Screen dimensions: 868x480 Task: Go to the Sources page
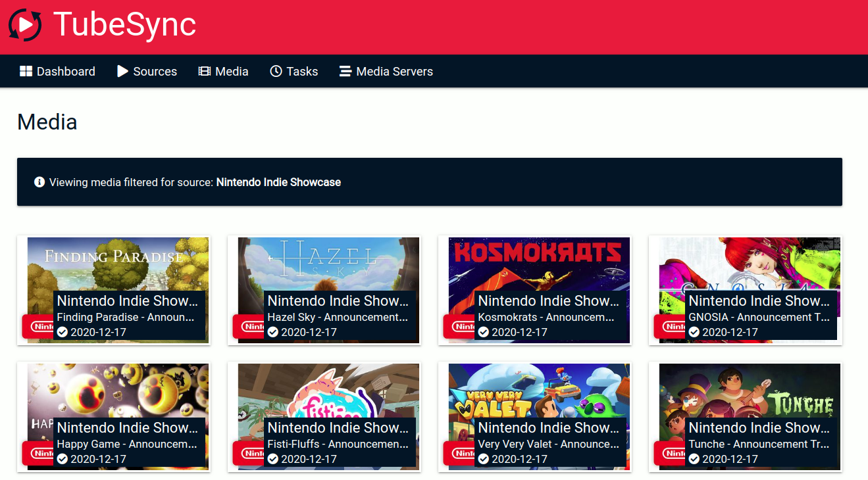point(147,71)
